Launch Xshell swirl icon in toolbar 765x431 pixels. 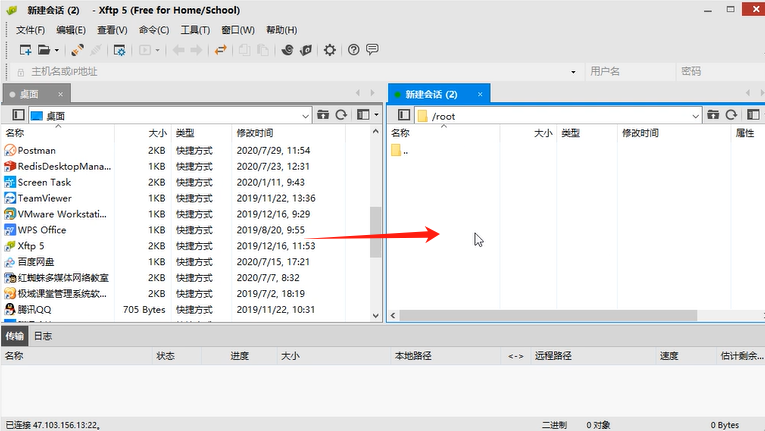tap(287, 50)
